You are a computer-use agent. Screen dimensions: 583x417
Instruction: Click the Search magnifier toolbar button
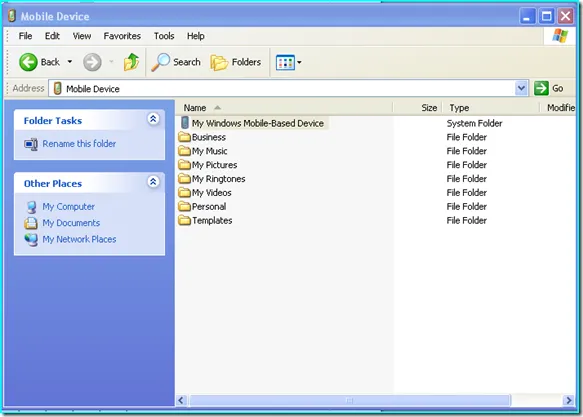point(176,62)
